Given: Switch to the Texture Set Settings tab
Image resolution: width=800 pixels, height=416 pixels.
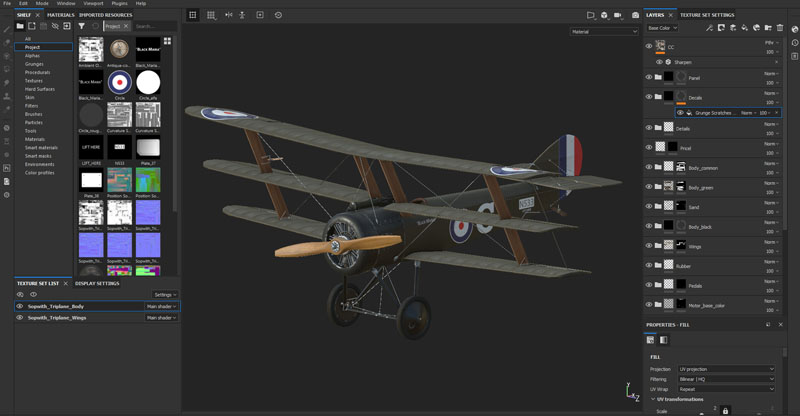Looking at the screenshot, I should point(707,15).
